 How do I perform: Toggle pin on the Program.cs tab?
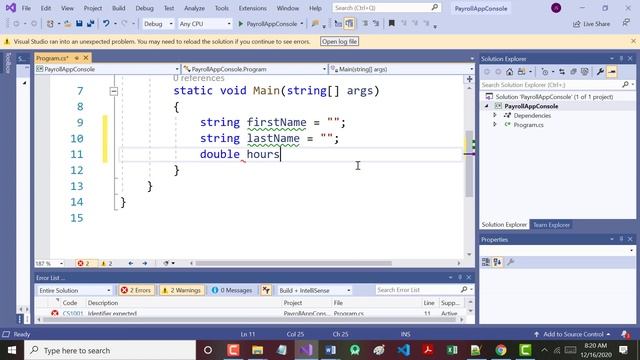click(76, 58)
